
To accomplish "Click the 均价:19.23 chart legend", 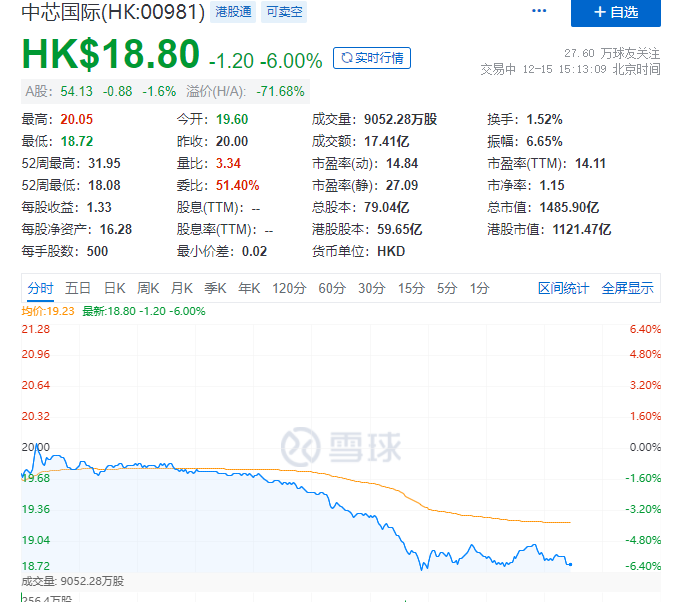I will [48, 311].
